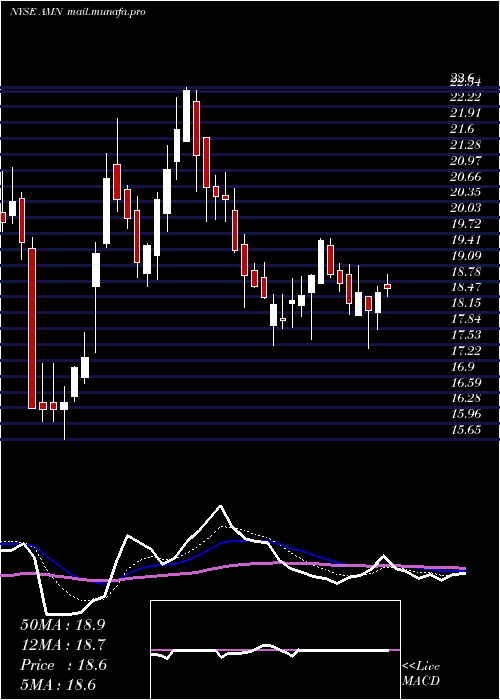Viewport: 500px width, 700px height.
Task: Click the 'Price : 18.6' readout
Action: (x=63, y=665)
